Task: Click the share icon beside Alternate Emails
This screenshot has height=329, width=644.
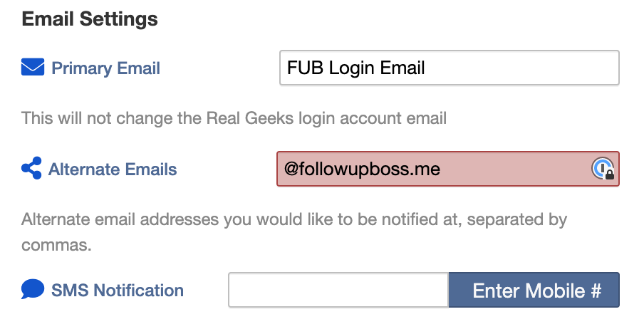Action: (31, 168)
